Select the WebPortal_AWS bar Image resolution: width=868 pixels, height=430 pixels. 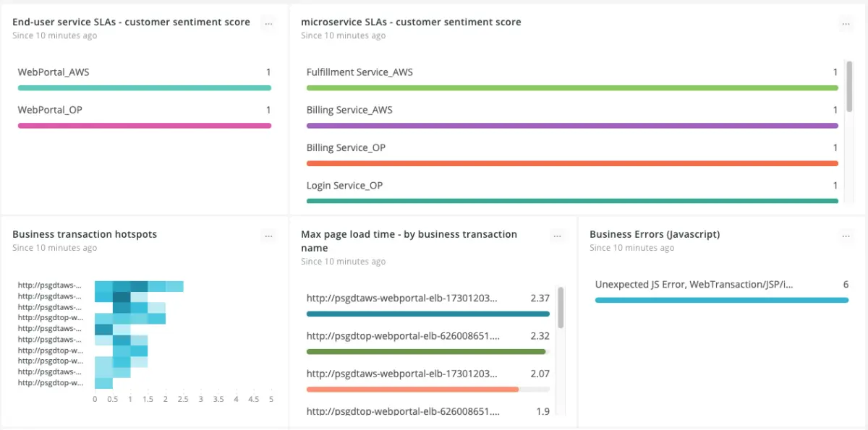tap(145, 88)
